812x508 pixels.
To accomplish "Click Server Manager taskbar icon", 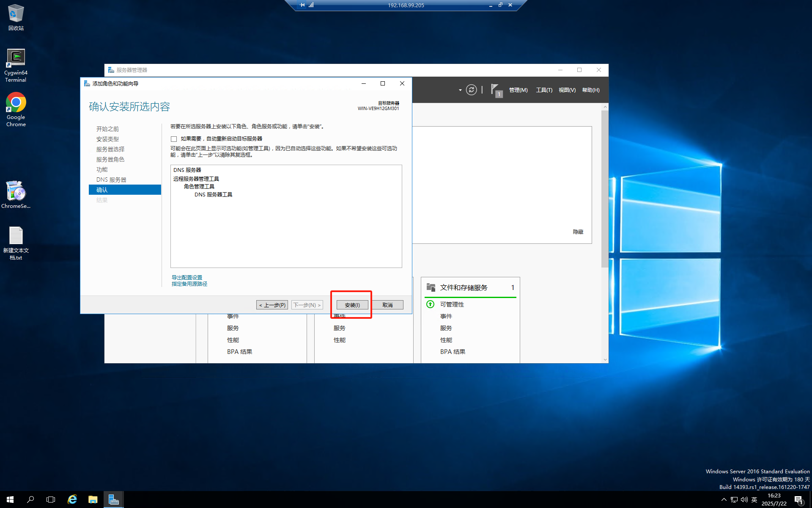I will pyautogui.click(x=113, y=500).
